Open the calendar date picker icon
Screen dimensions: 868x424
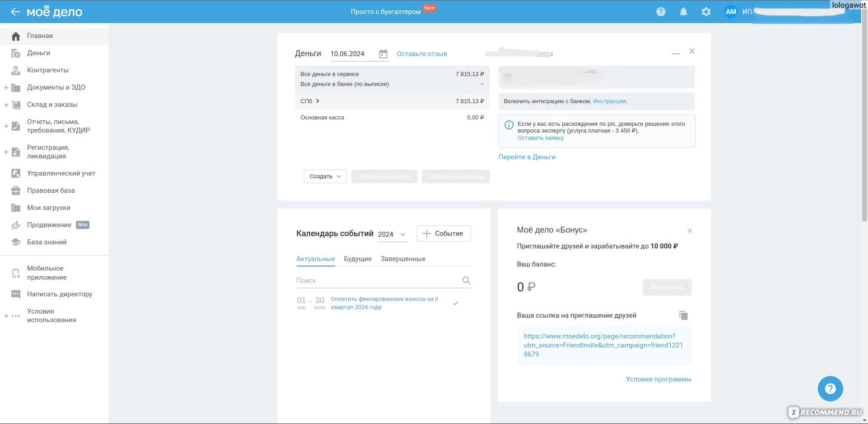coord(383,54)
